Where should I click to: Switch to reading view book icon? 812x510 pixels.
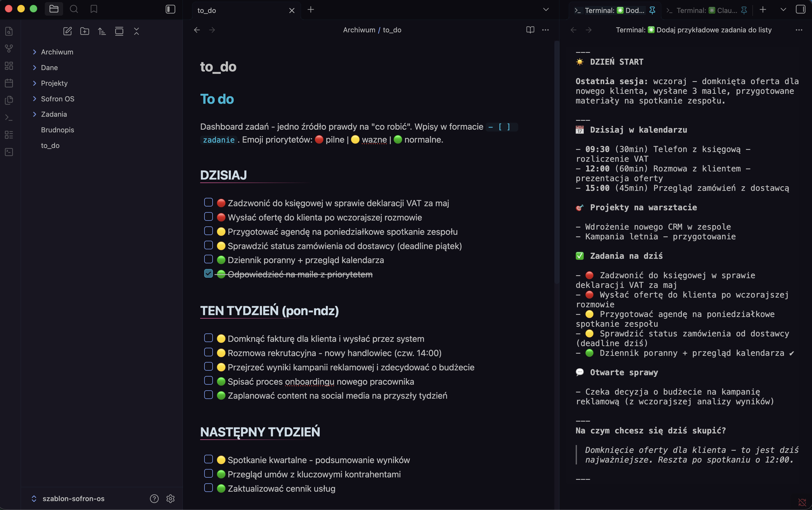click(x=530, y=30)
